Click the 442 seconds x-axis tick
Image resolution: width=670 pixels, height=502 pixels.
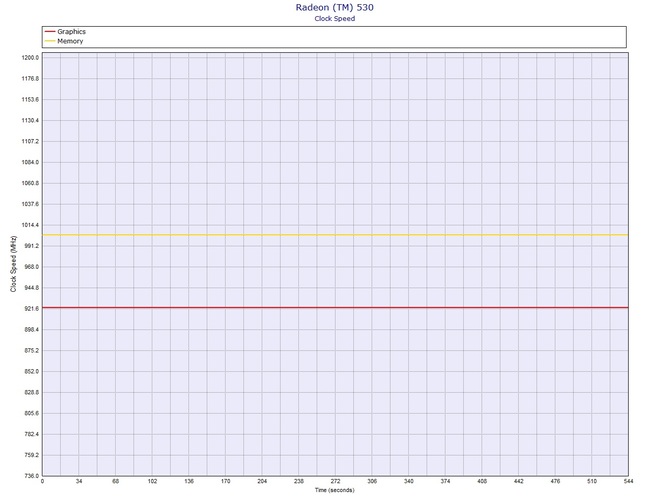coord(518,481)
